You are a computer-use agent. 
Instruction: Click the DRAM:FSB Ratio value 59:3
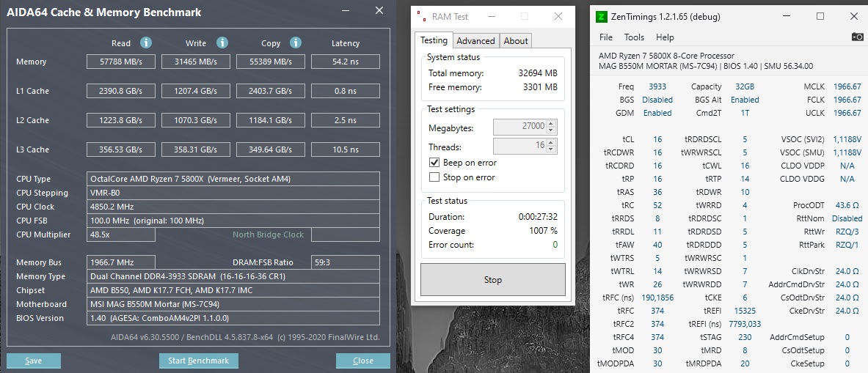[x=346, y=262]
